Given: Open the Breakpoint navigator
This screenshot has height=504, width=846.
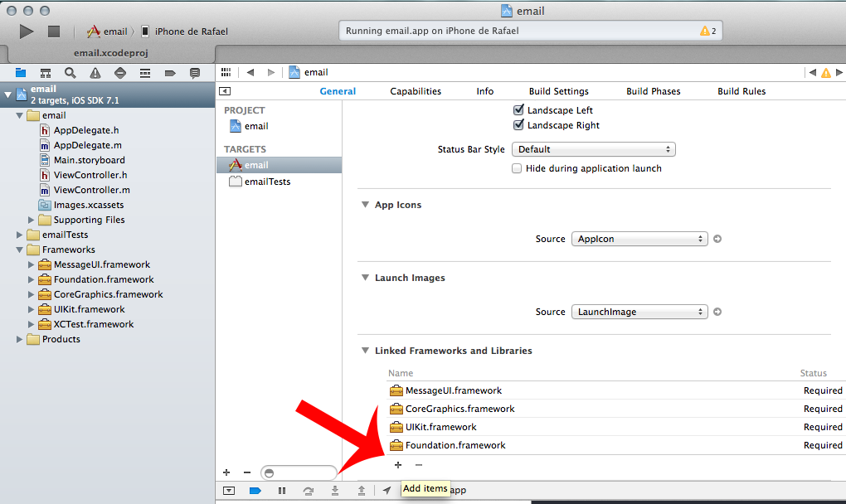Looking at the screenshot, I should pos(170,73).
